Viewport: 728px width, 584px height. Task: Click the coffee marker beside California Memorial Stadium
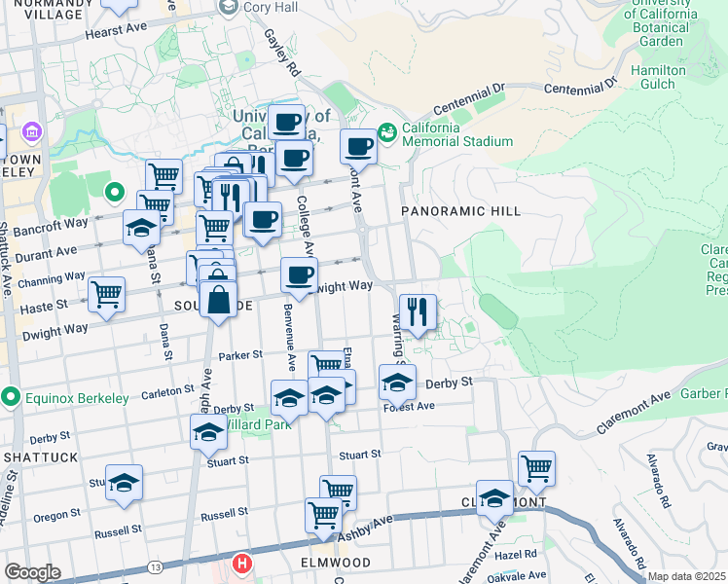(x=358, y=148)
